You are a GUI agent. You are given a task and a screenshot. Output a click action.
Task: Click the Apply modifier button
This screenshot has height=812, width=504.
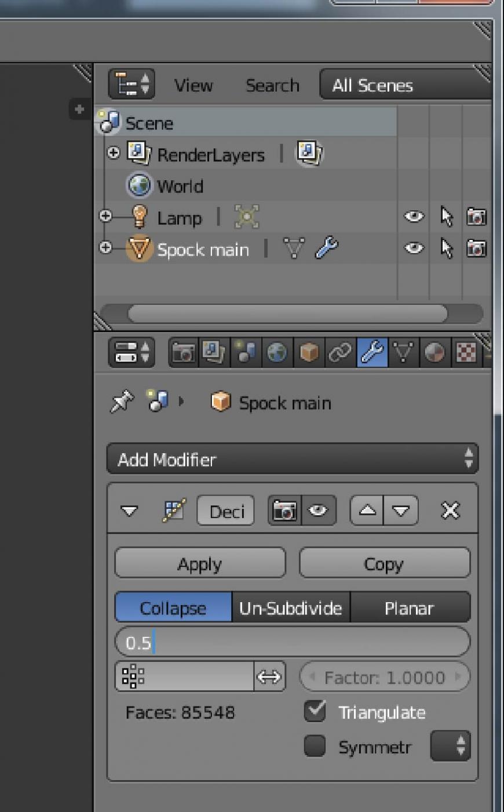pos(200,563)
